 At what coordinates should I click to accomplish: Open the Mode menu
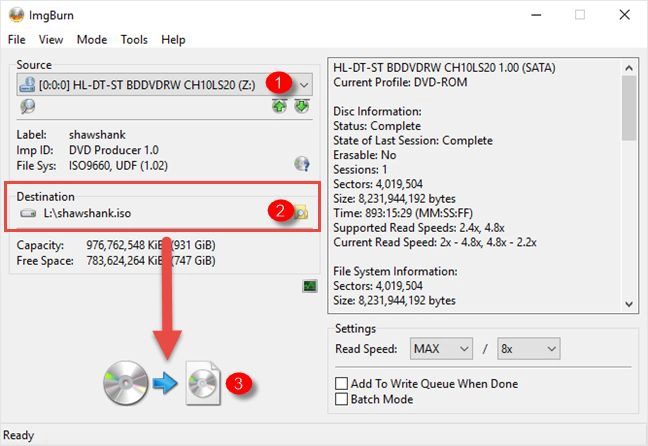coord(92,40)
